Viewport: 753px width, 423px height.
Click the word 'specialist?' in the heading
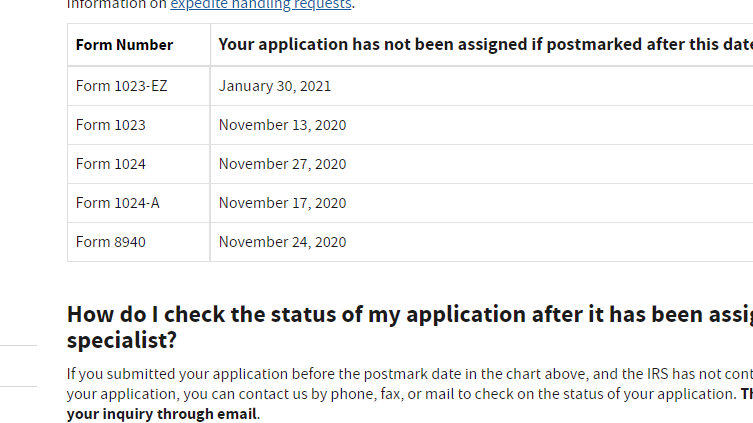click(x=122, y=340)
